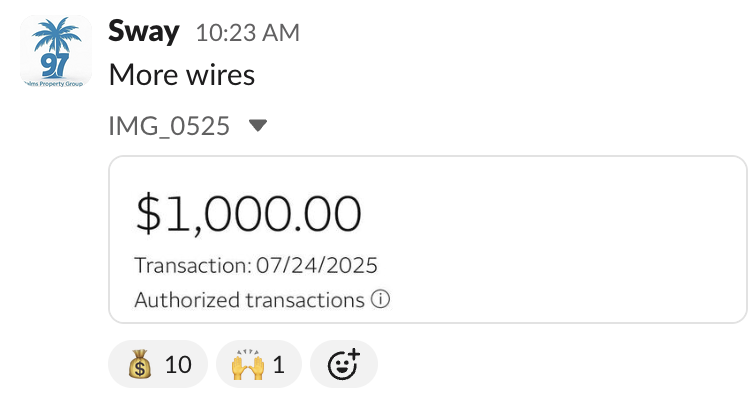754x400 pixels.
Task: Open the add reaction smiley icon
Action: [344, 364]
